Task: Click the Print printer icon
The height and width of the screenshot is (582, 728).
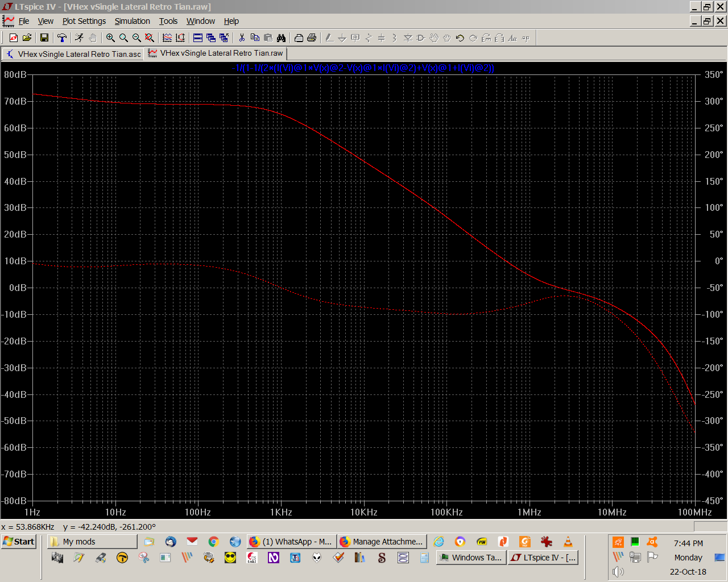Action: (x=312, y=38)
